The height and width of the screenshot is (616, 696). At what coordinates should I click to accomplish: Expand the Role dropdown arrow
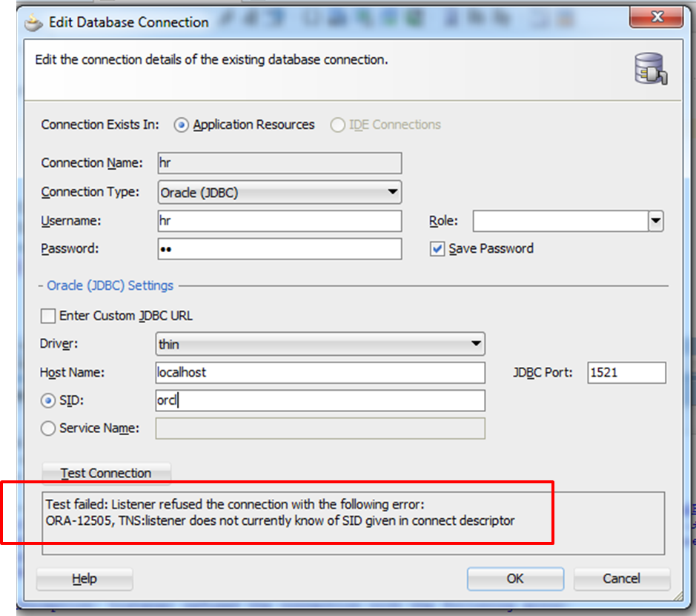coord(655,221)
